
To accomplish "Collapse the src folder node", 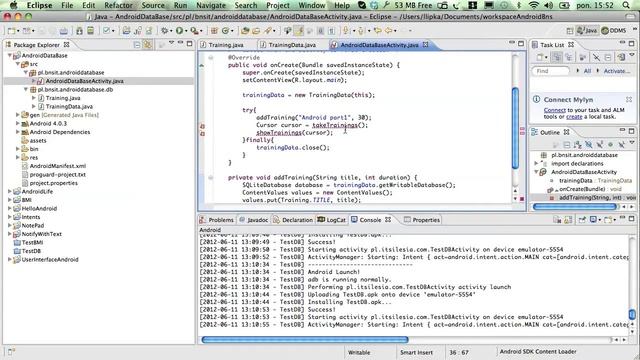I will pos(18,64).
